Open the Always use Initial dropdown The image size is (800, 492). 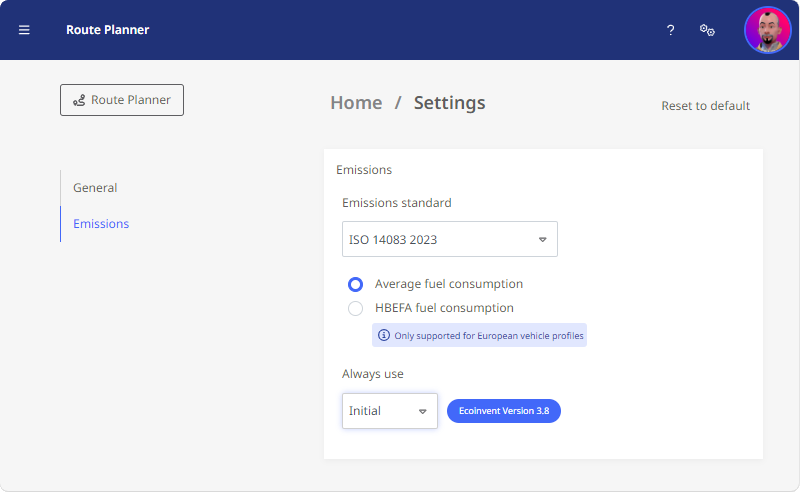(x=390, y=411)
